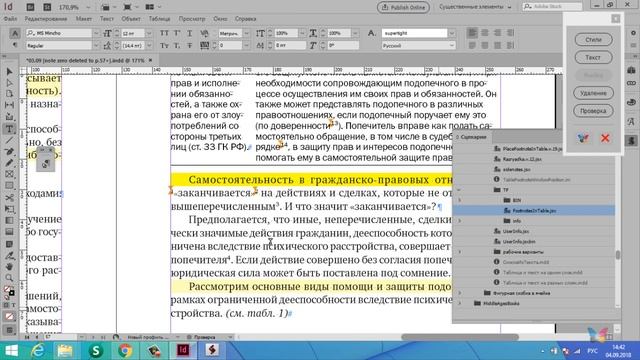
Task: Apply Strikethrough formatting
Action: pyautogui.click(x=189, y=46)
